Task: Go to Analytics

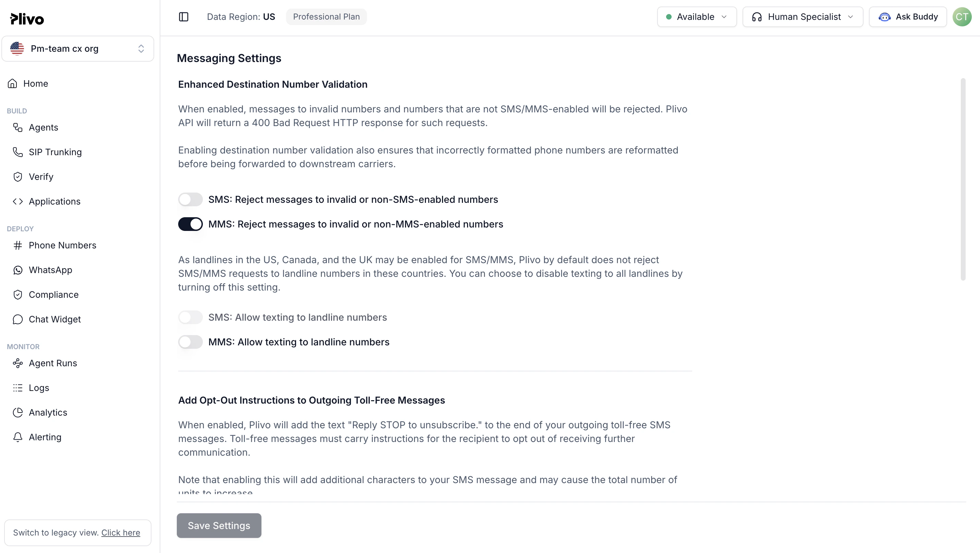Action: [48, 413]
